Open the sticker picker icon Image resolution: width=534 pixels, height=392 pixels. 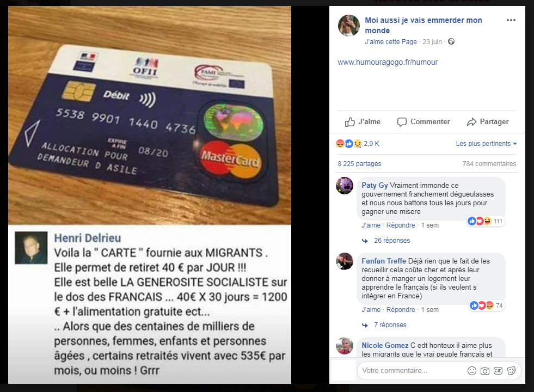[511, 371]
